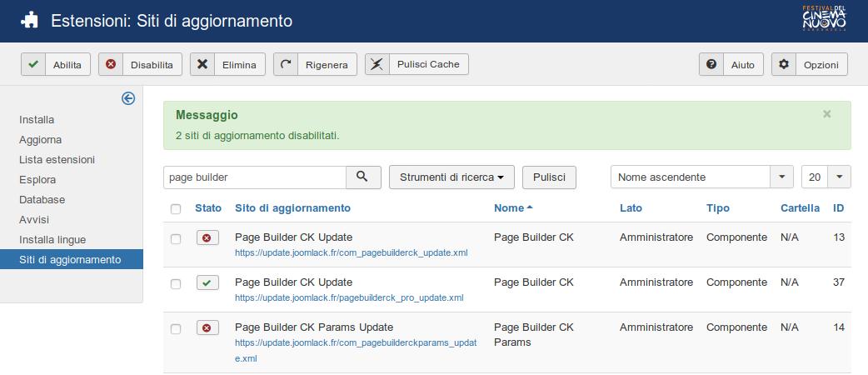
Task: Open the com_pagebuilderckparams_update.xml link
Action: click(x=356, y=350)
